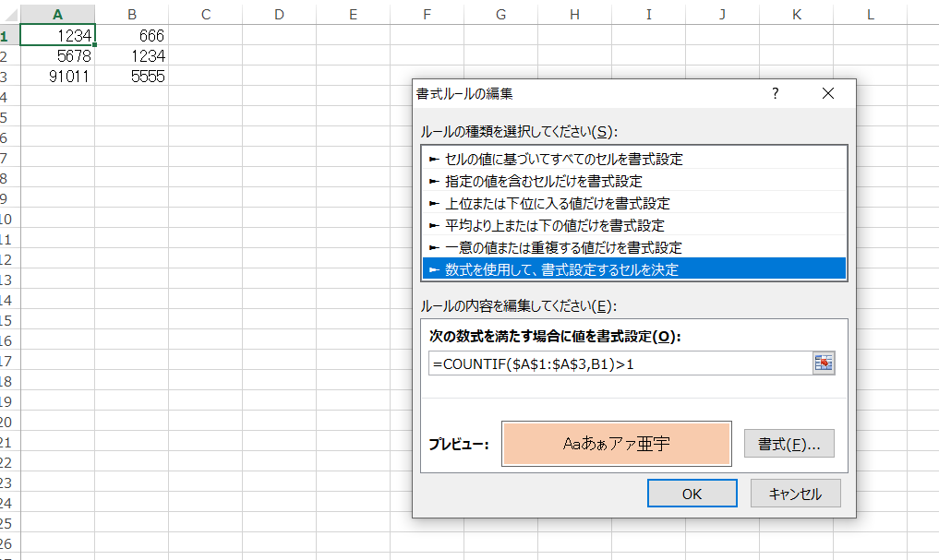Select cell B3 containing 5555
This screenshot has width=939, height=560.
click(131, 77)
